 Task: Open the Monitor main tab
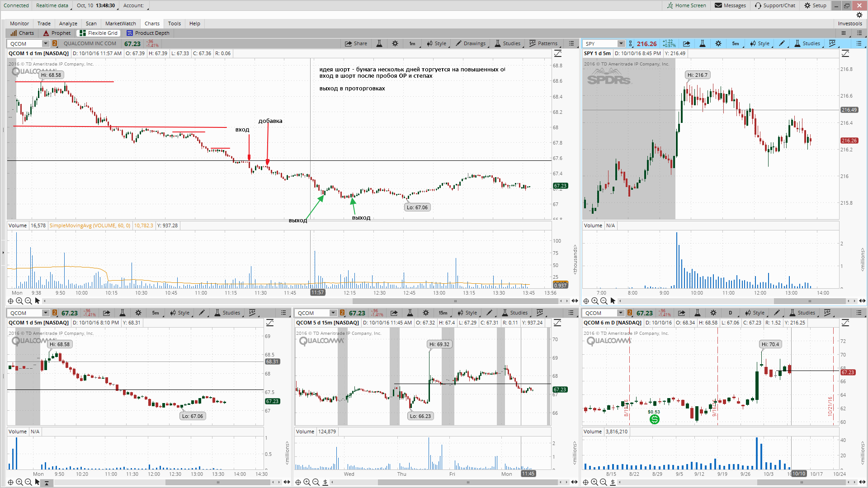click(19, 23)
